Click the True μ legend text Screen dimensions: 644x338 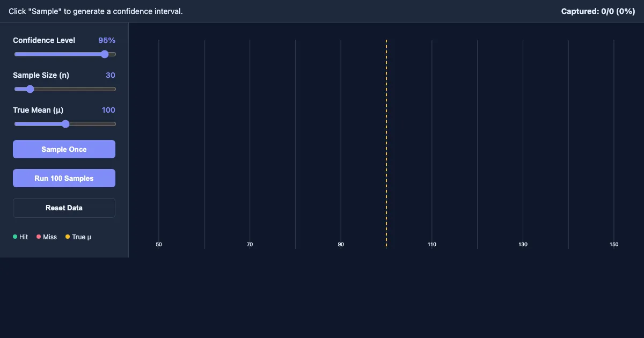pyautogui.click(x=82, y=237)
